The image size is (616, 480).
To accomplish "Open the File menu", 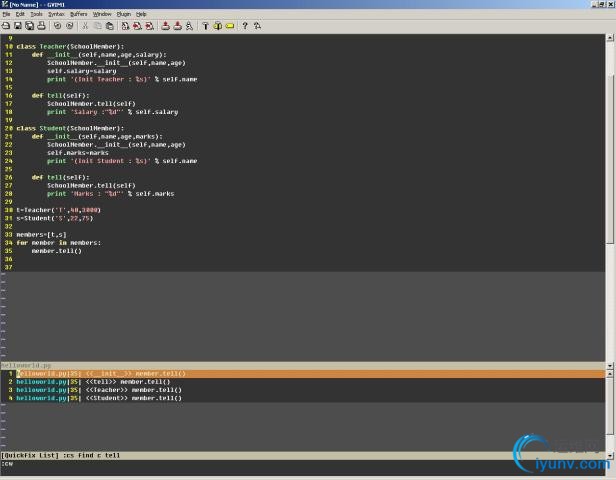I will point(6,14).
